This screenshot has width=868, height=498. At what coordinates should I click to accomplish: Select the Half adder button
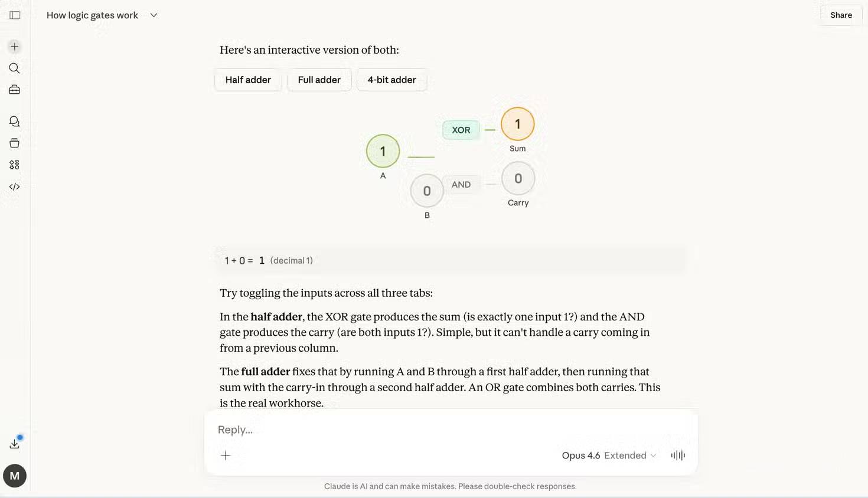[x=247, y=80]
